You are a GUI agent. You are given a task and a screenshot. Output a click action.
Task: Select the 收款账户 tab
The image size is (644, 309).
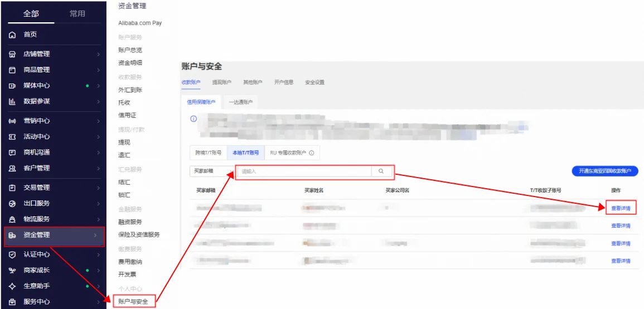coord(191,82)
